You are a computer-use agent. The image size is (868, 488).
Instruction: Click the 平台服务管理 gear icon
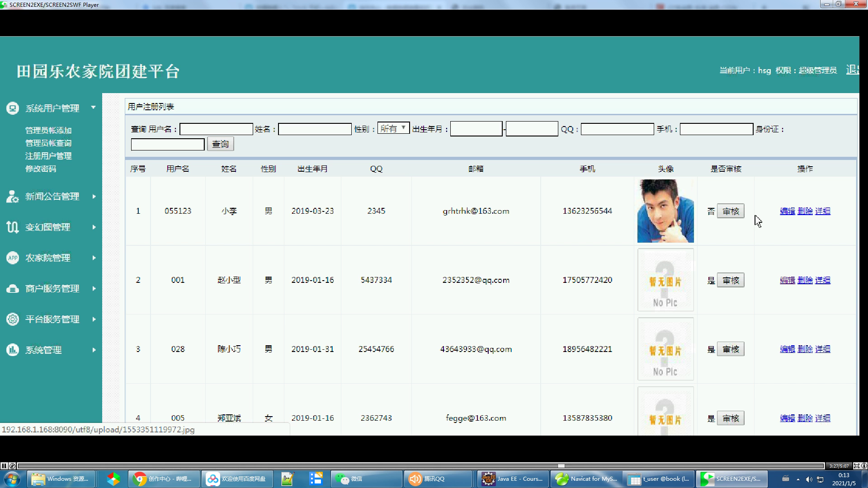coord(13,319)
